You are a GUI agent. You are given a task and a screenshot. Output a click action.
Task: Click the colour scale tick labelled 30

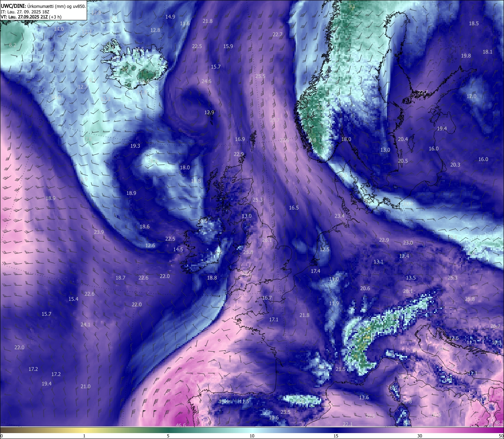(x=420, y=436)
